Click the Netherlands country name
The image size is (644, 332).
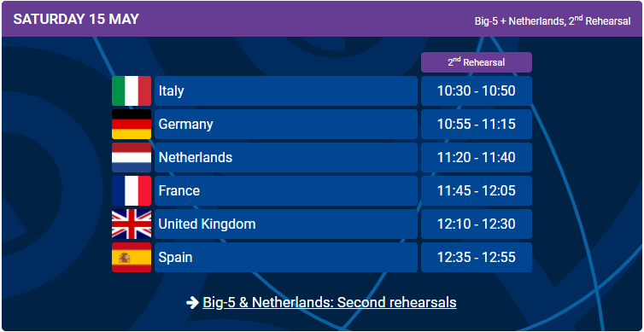[x=195, y=157]
